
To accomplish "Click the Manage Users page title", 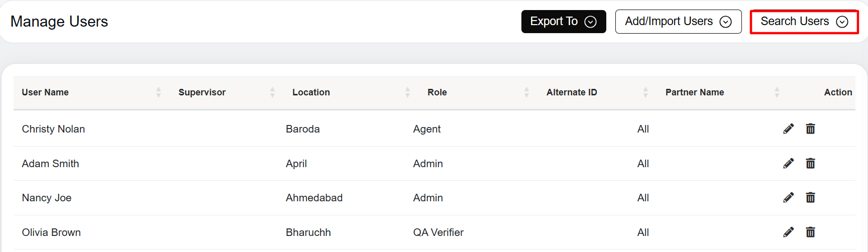I will [59, 22].
